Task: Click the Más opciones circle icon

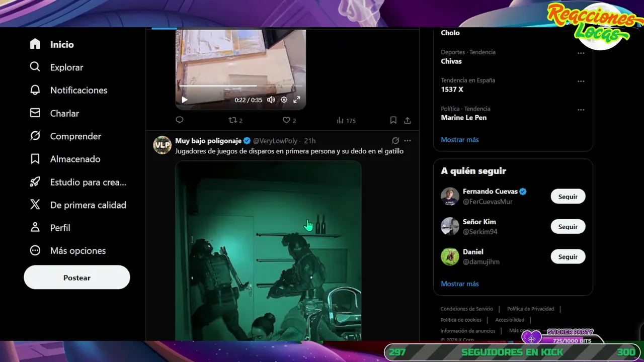Action: point(35,250)
